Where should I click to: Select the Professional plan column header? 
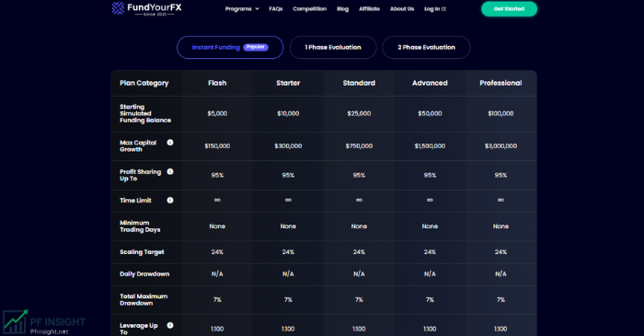pos(500,83)
